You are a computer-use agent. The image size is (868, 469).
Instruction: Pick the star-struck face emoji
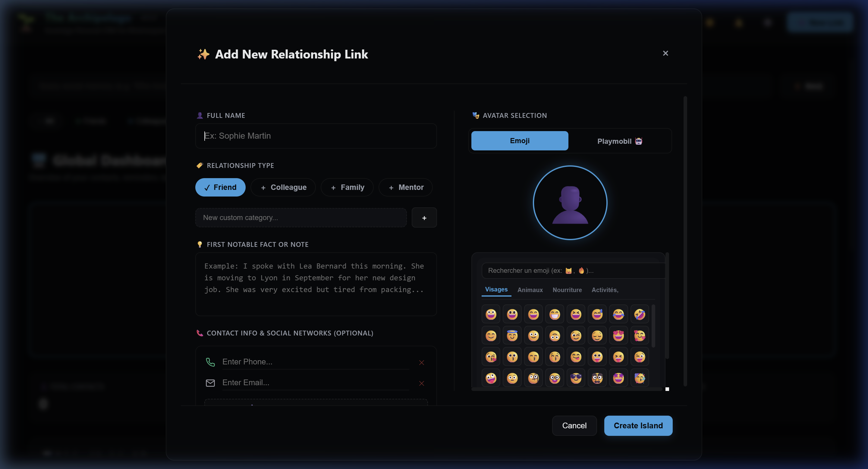click(x=618, y=378)
